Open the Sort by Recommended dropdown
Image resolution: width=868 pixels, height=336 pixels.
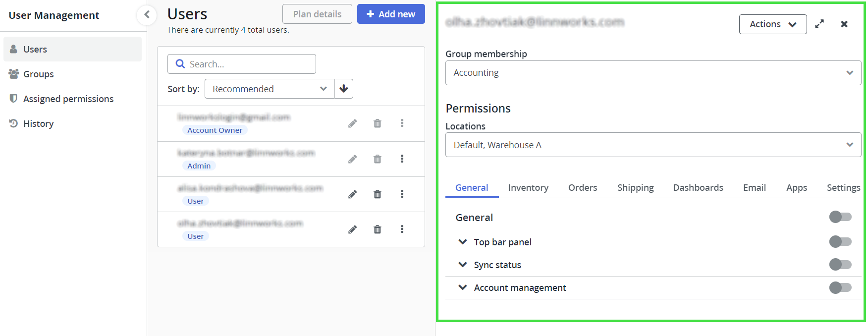[x=270, y=89]
